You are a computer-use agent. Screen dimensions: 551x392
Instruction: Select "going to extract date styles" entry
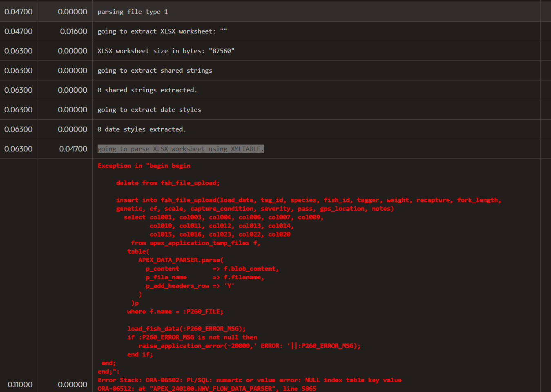(x=149, y=110)
